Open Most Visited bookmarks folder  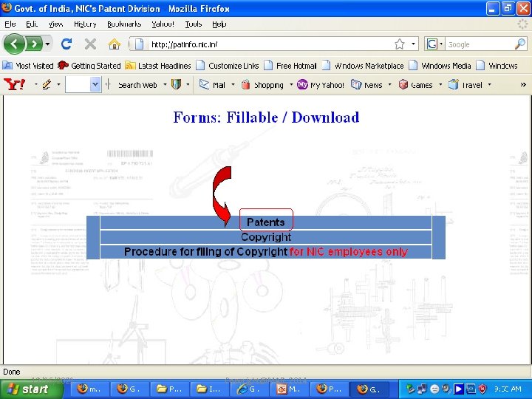click(28, 66)
